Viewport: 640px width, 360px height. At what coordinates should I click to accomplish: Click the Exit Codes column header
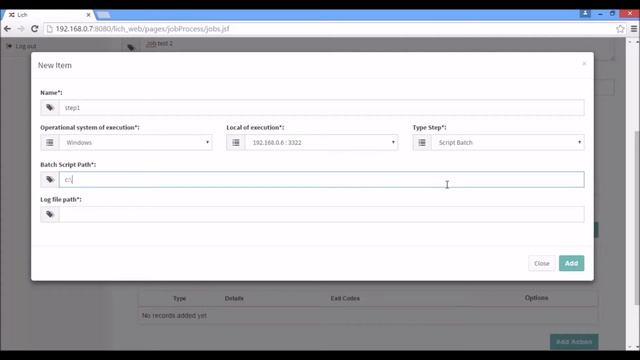pyautogui.click(x=345, y=298)
